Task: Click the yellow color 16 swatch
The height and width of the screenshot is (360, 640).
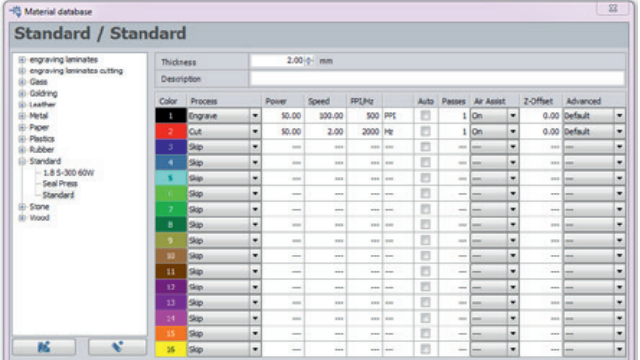Action: pos(171,349)
